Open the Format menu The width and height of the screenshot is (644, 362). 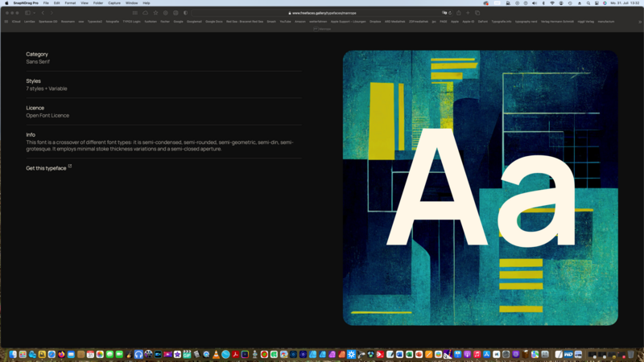[70, 3]
